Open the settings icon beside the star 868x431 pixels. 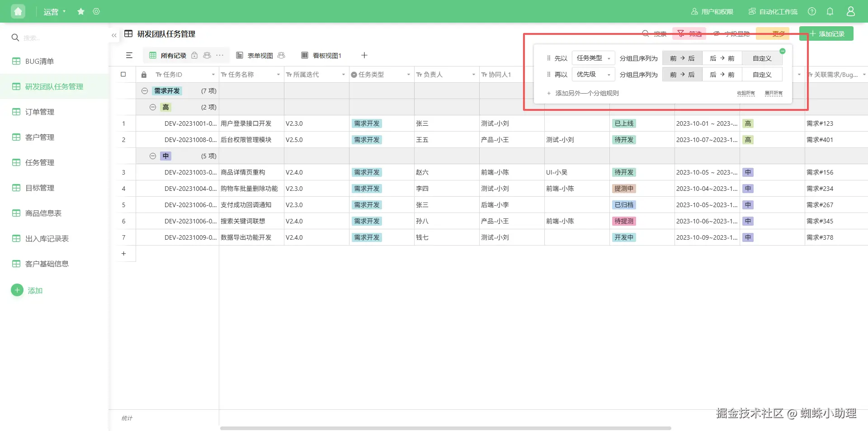click(96, 11)
